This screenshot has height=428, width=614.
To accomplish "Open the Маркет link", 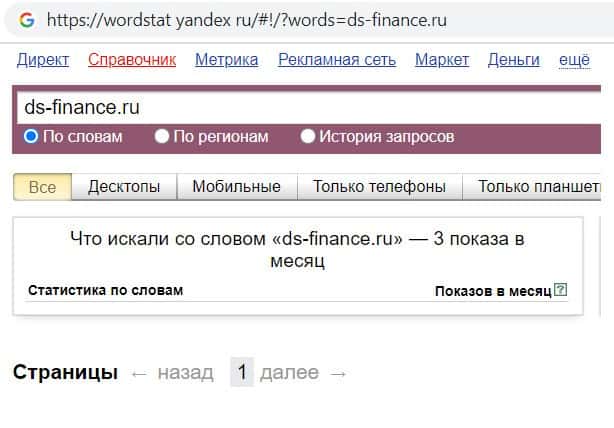I will [x=442, y=60].
